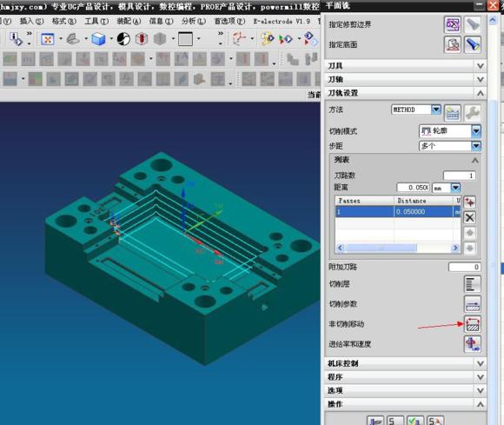Click the additional passes (附加刀路) input field

point(465,267)
